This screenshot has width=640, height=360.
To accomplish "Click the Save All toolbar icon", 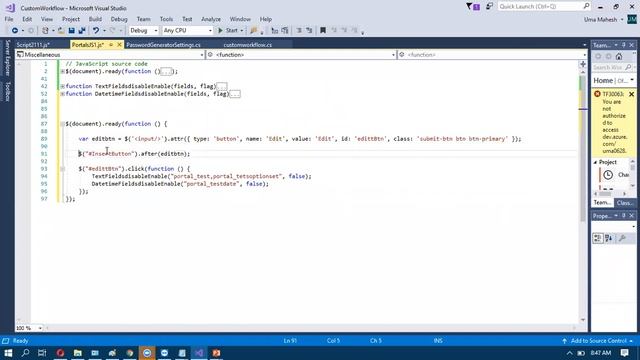I will 82,30.
